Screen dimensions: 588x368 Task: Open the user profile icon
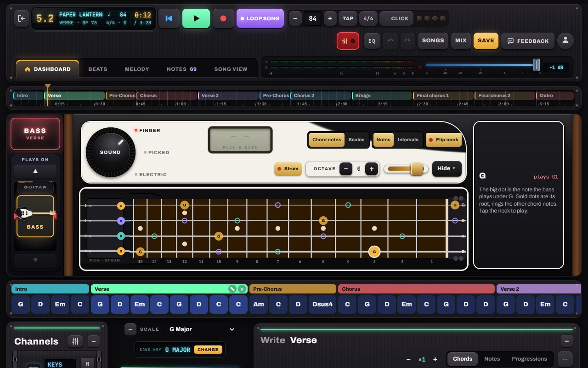click(565, 40)
